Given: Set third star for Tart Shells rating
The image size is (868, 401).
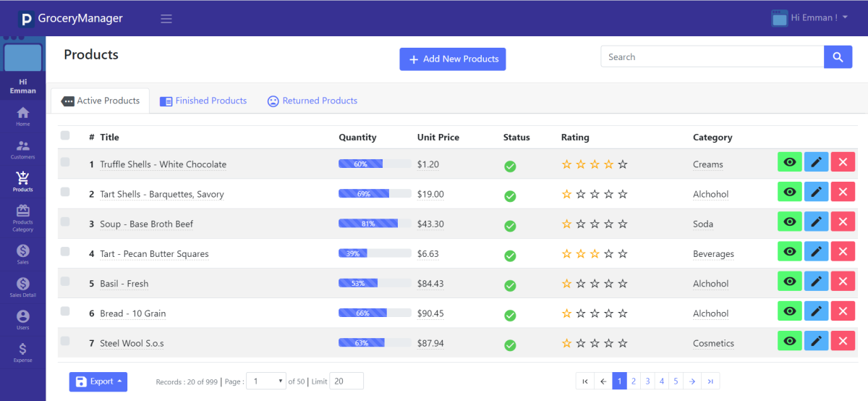Looking at the screenshot, I should coord(595,194).
